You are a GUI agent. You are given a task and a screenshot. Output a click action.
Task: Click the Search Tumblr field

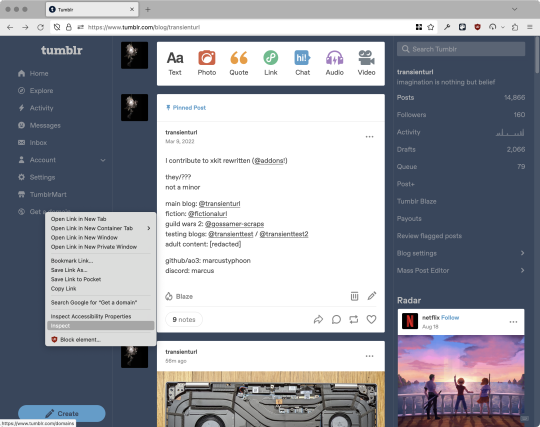click(x=461, y=49)
